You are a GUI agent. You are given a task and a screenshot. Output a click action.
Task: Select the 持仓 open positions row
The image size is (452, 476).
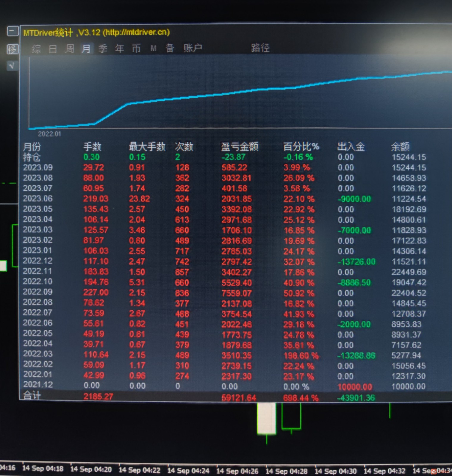point(225,157)
